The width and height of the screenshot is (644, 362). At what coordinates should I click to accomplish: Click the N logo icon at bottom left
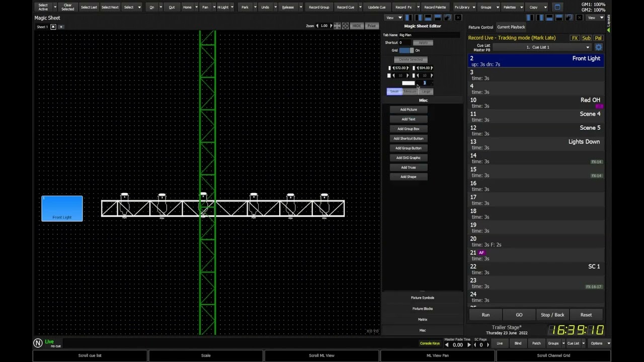click(38, 343)
